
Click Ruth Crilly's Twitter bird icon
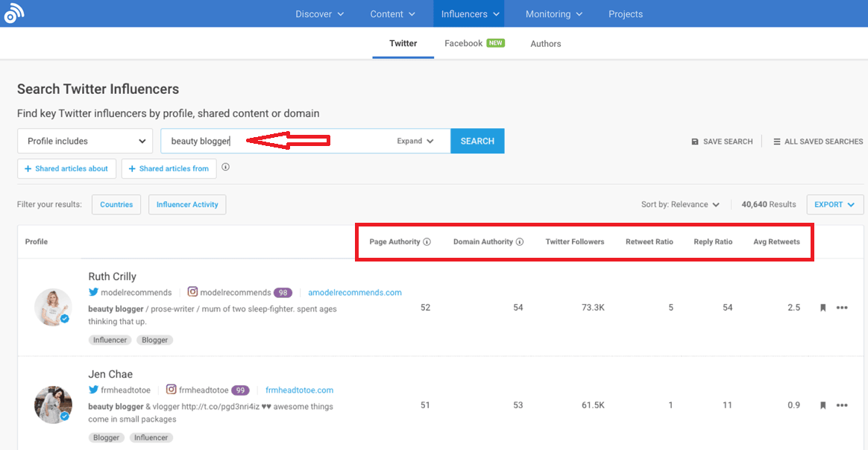point(93,292)
